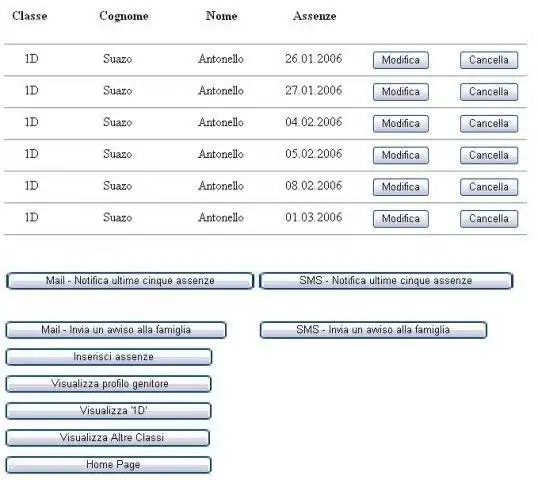Click the Assenze column header

click(x=315, y=16)
